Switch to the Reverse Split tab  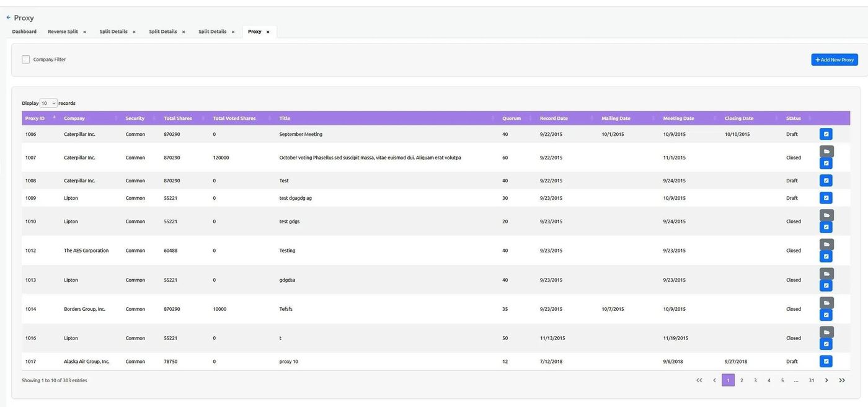[63, 32]
